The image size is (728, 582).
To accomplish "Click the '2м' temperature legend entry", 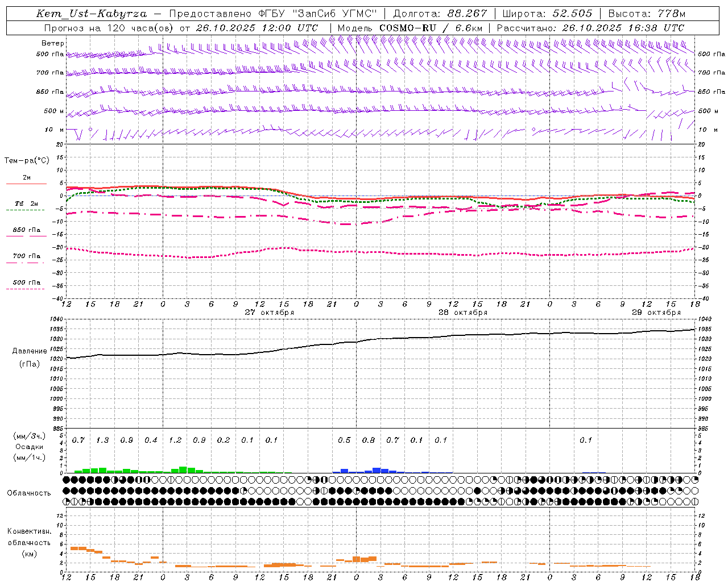I will [x=27, y=178].
